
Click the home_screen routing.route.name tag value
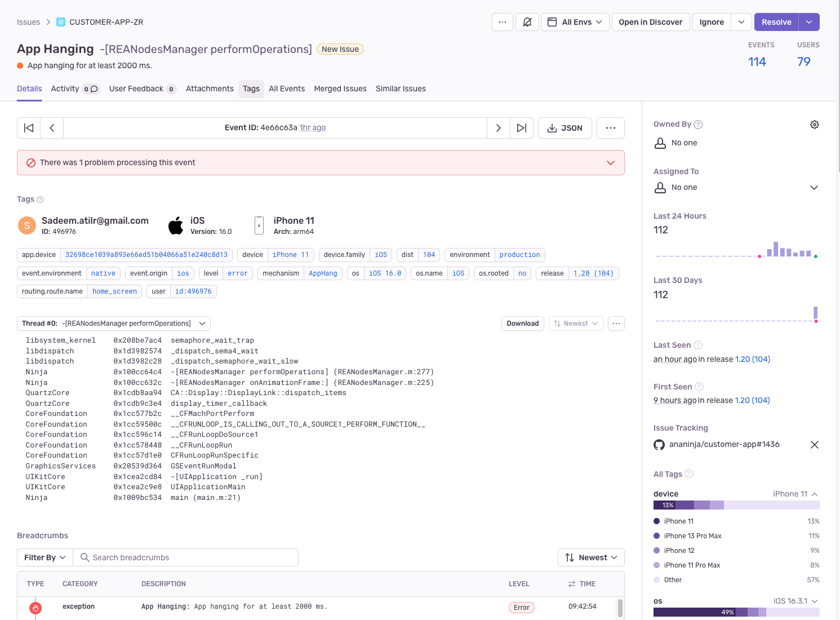pyautogui.click(x=114, y=291)
